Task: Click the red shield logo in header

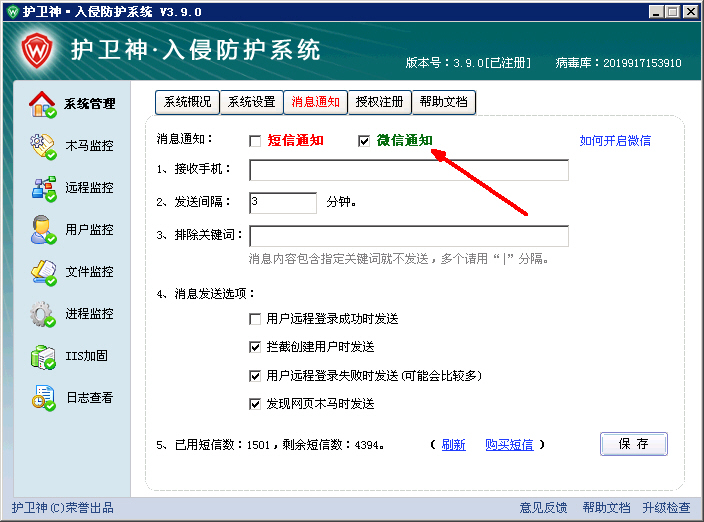Action: coord(37,50)
